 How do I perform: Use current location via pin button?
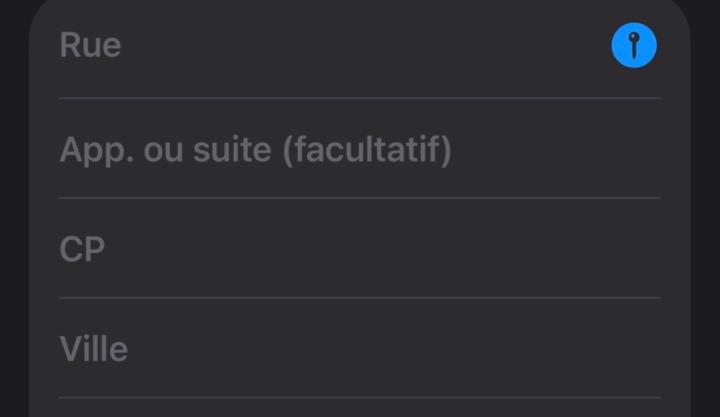click(634, 46)
